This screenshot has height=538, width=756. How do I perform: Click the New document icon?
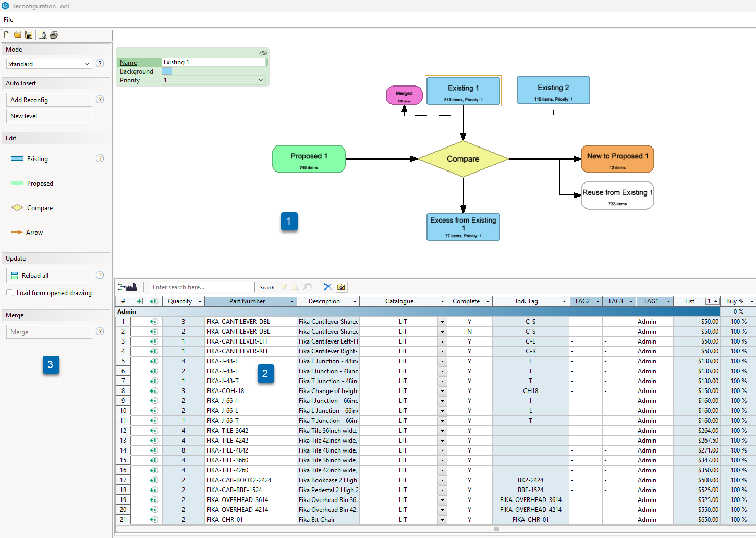7,35
